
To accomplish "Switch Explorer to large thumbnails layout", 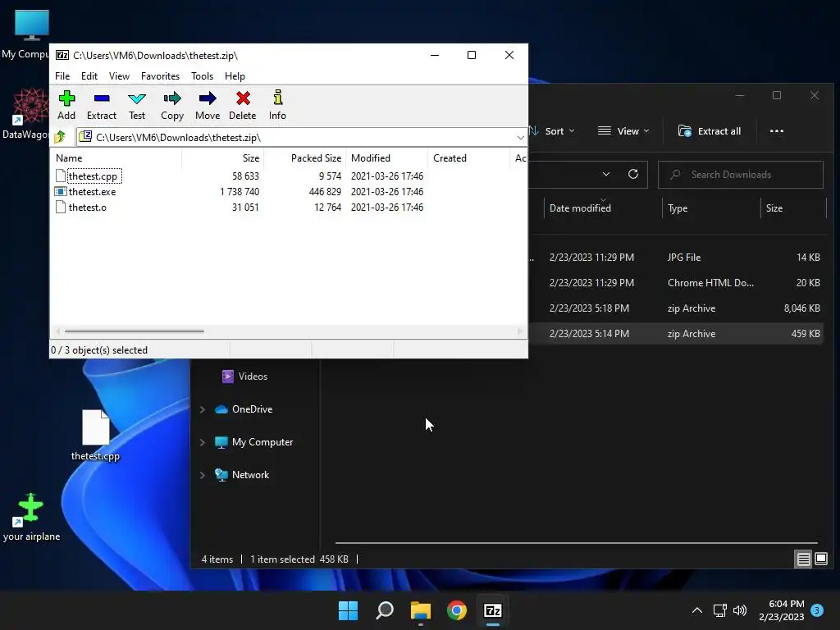I will (821, 559).
